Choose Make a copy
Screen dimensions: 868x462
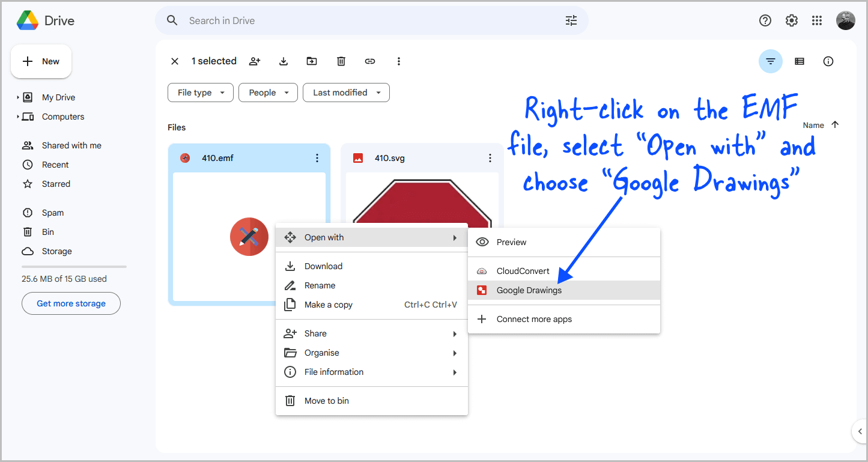click(x=371, y=305)
